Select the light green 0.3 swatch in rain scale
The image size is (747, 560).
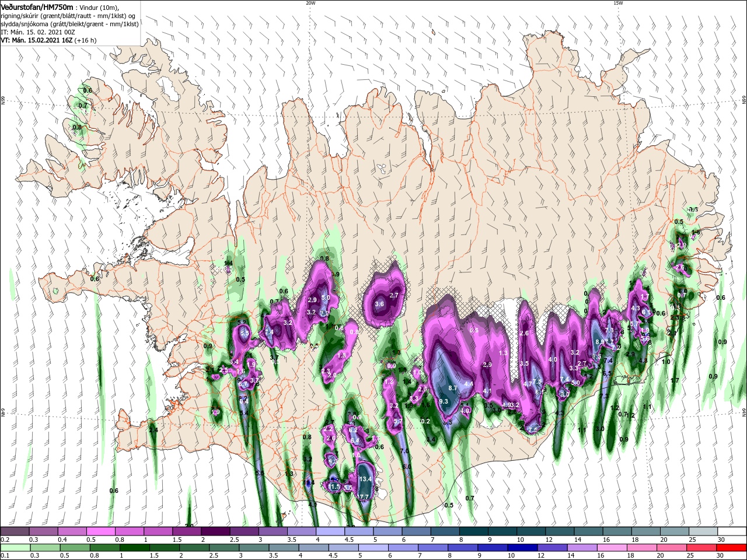(45, 548)
